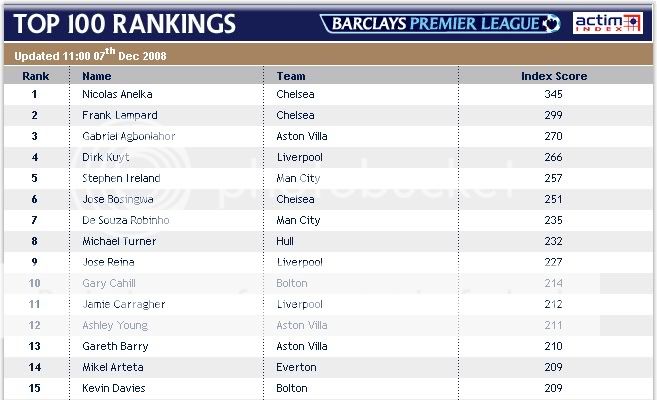Select Dirk Kuyt in the rankings
The width and height of the screenshot is (657, 400).
104,157
